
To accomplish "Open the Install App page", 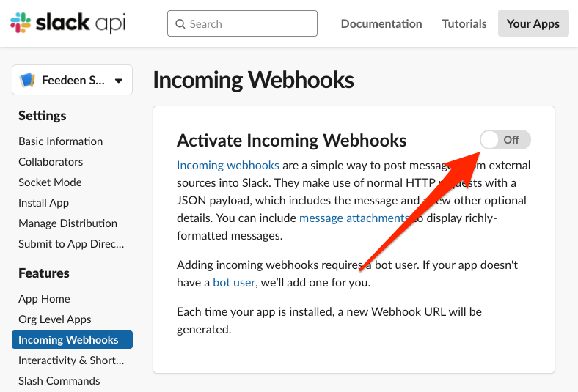I will 44,202.
